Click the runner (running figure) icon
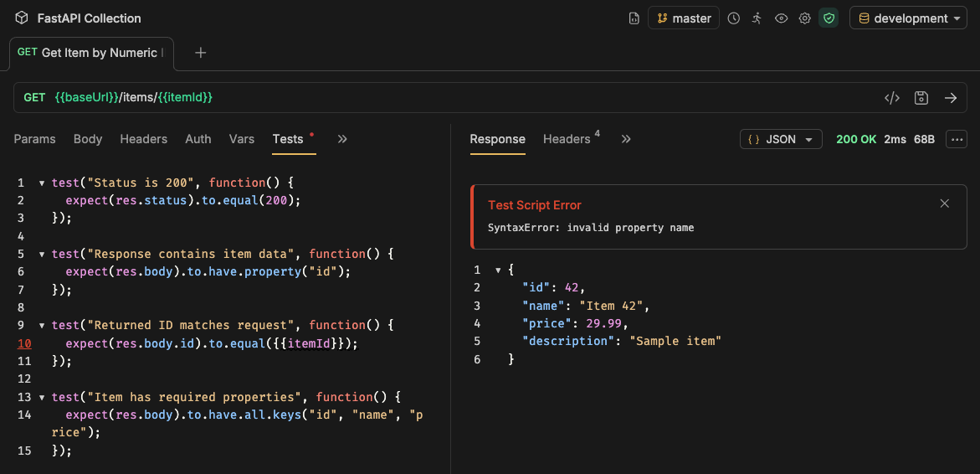 coord(757,18)
